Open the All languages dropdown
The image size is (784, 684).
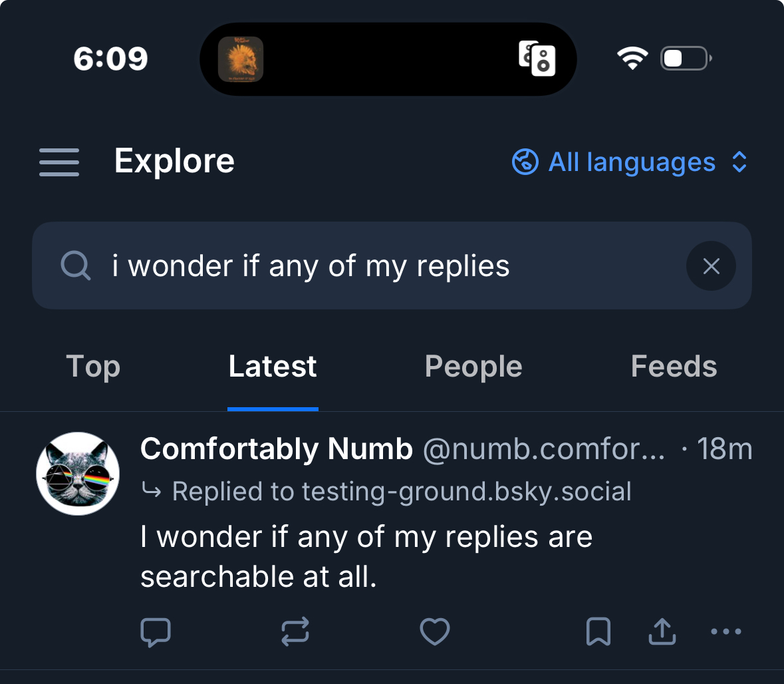[x=631, y=162]
